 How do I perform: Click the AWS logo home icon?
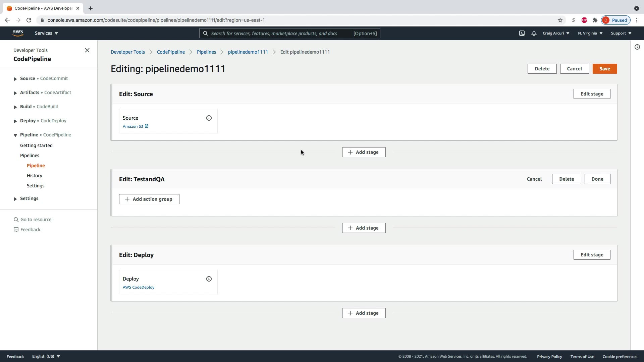click(18, 33)
